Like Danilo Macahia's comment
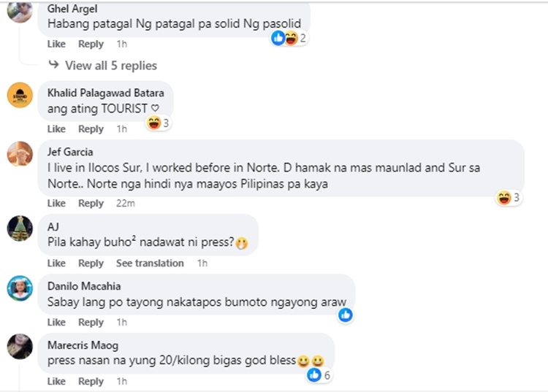Image resolution: width=548 pixels, height=392 pixels. point(56,322)
